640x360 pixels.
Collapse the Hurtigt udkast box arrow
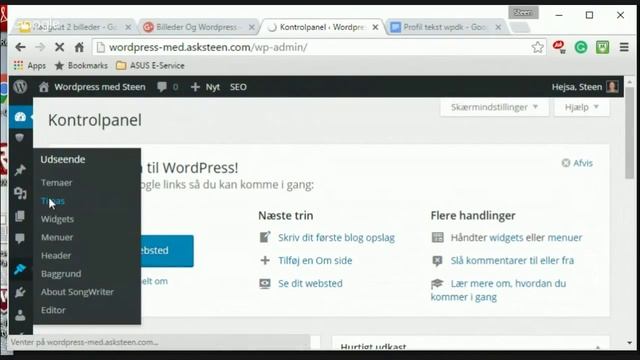point(598,347)
